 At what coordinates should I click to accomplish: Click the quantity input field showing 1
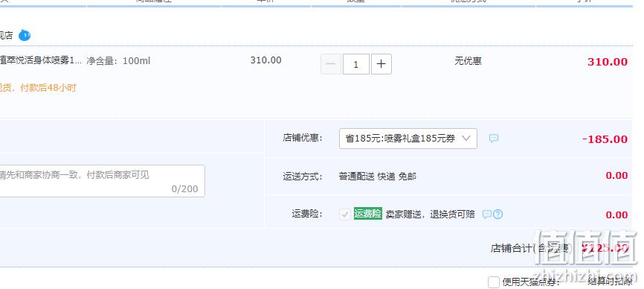coord(355,64)
